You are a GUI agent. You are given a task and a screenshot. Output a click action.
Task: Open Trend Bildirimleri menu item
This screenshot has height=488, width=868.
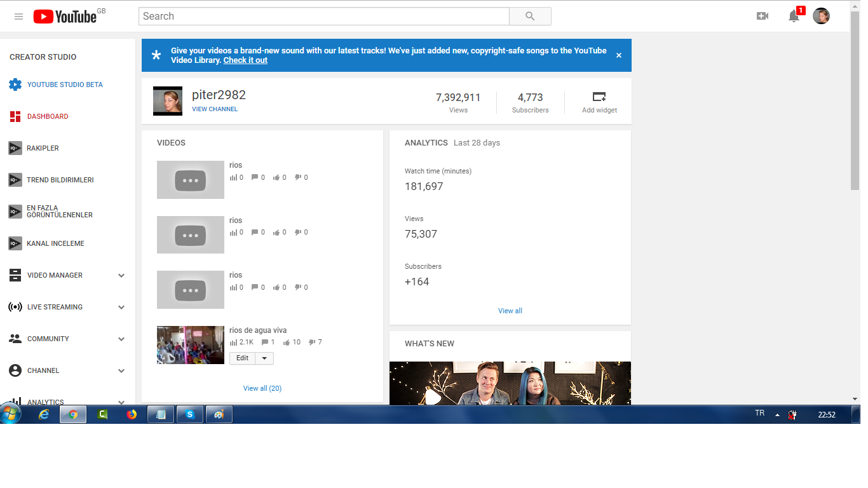pyautogui.click(x=60, y=180)
